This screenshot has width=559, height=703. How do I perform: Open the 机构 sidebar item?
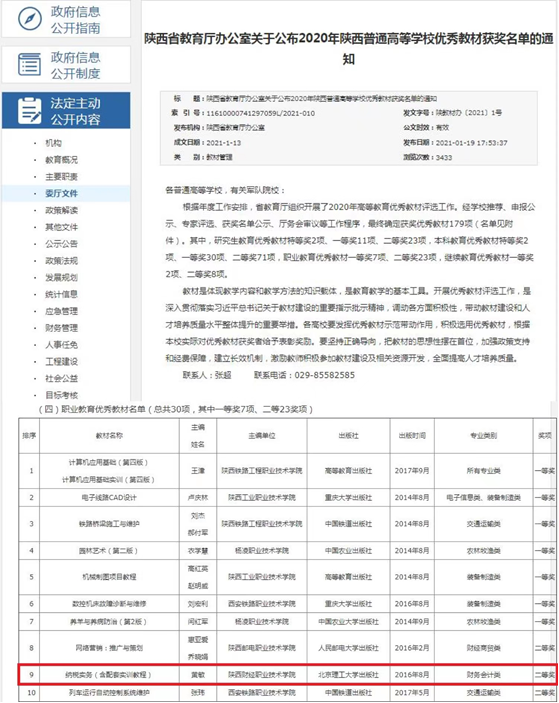(53, 143)
